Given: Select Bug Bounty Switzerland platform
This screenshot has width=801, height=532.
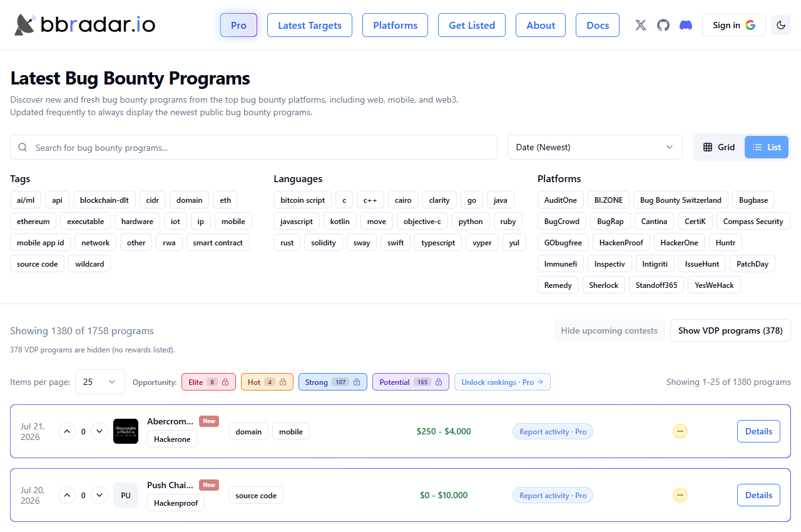Looking at the screenshot, I should click(x=681, y=200).
